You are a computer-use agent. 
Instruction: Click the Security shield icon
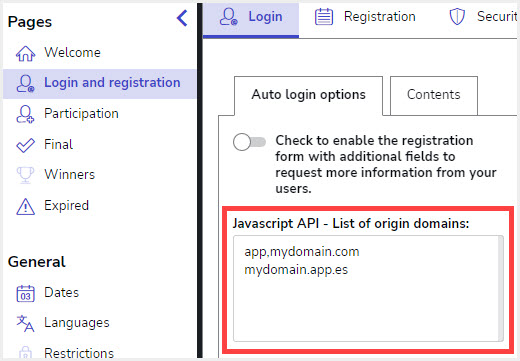(x=457, y=17)
